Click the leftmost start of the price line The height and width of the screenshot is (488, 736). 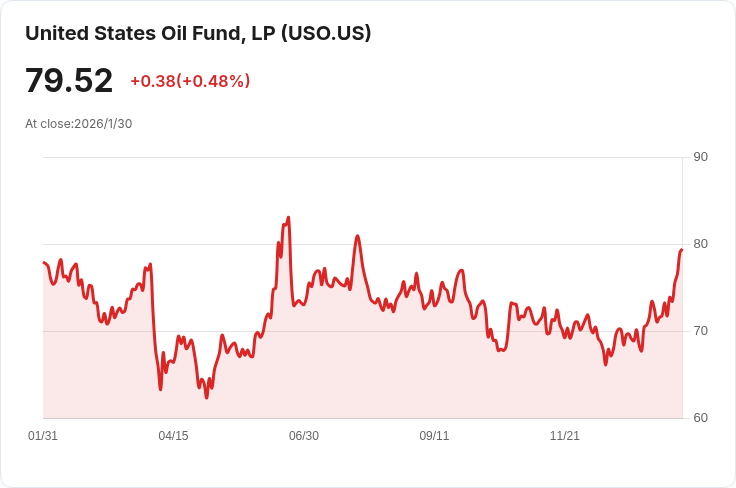tap(44, 263)
